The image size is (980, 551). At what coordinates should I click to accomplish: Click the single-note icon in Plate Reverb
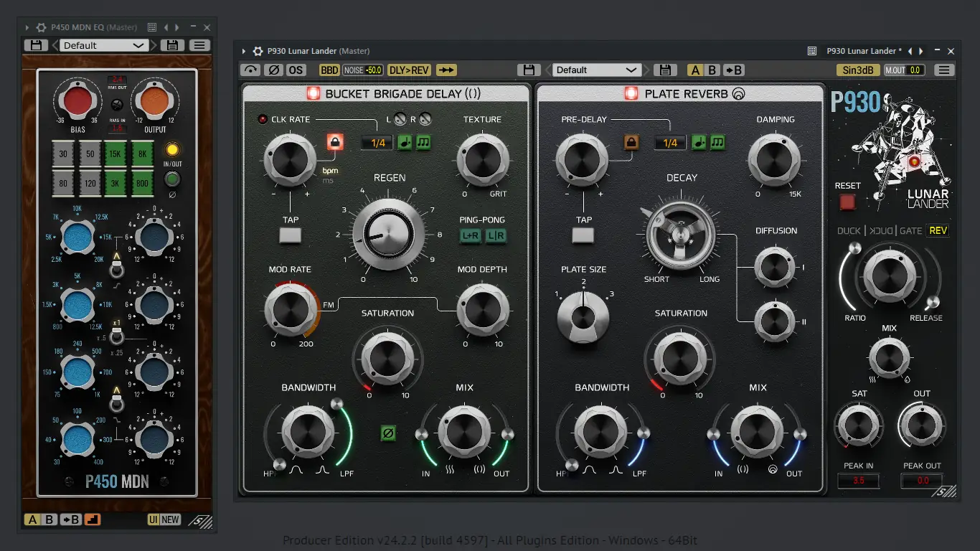tap(698, 143)
